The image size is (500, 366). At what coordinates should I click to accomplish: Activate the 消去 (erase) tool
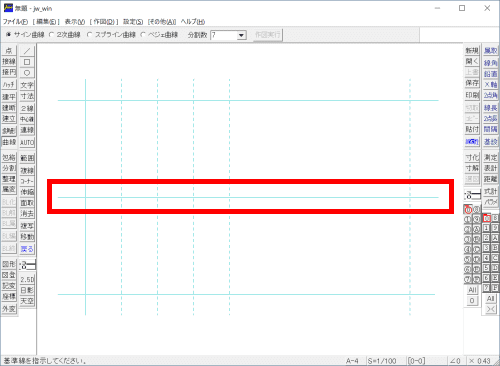tap(27, 213)
